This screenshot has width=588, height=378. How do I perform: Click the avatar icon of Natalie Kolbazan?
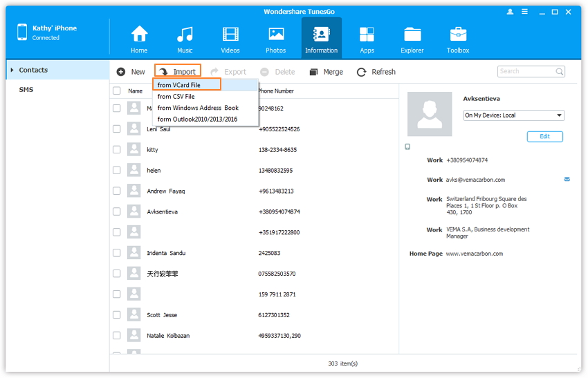click(134, 335)
